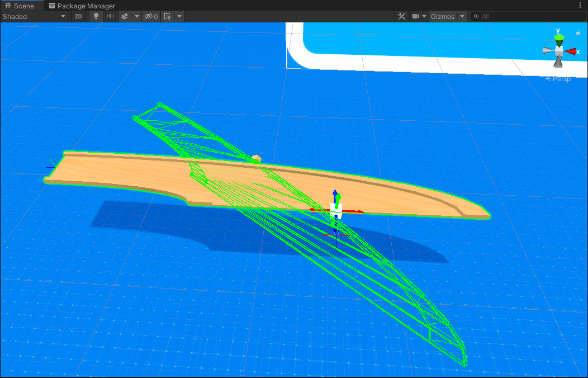Toggle the scene lighting bulb icon

[x=96, y=16]
